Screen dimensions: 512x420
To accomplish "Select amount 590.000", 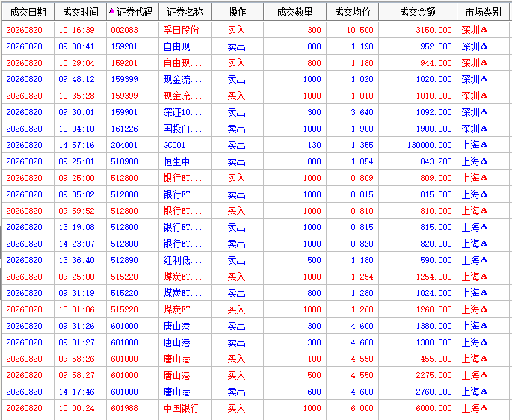I will coord(436,260).
